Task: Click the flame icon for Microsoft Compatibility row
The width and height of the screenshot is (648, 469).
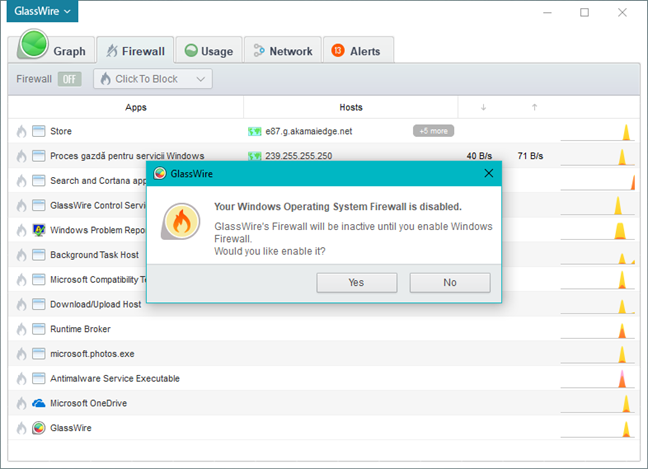Action: (21, 280)
